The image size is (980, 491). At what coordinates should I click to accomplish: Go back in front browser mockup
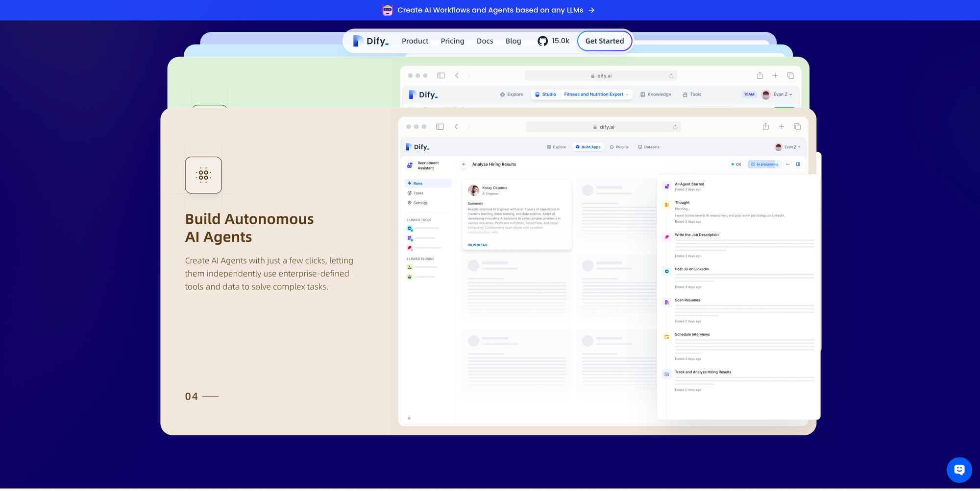[456, 127]
